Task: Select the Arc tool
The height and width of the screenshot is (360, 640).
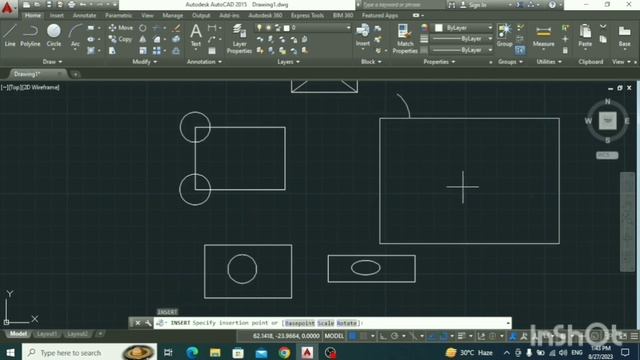Action: tap(75, 36)
